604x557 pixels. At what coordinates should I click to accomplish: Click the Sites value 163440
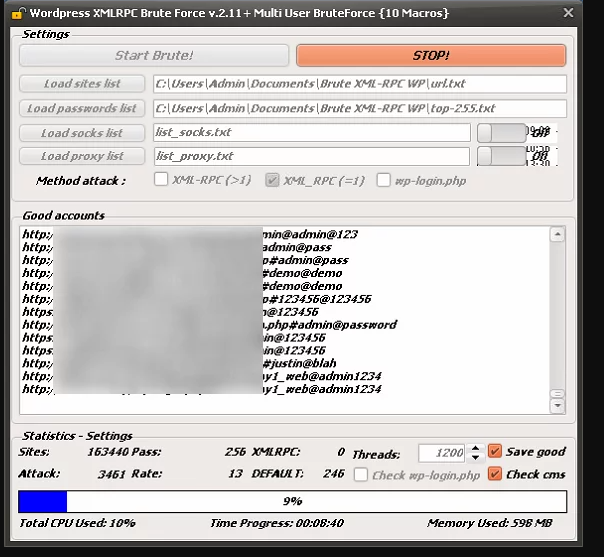point(108,451)
